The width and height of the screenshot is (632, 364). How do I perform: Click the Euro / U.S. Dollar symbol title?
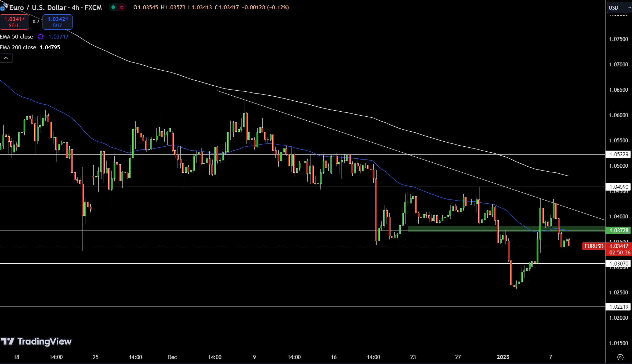pos(55,7)
